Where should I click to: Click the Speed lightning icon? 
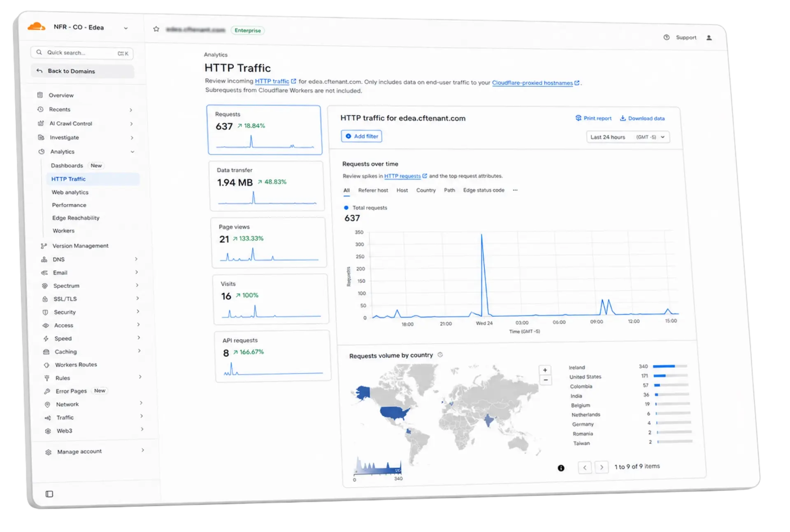coord(46,338)
